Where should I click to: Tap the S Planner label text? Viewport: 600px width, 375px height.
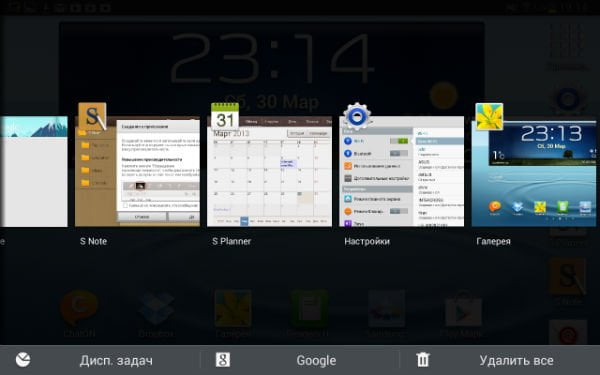(x=232, y=241)
